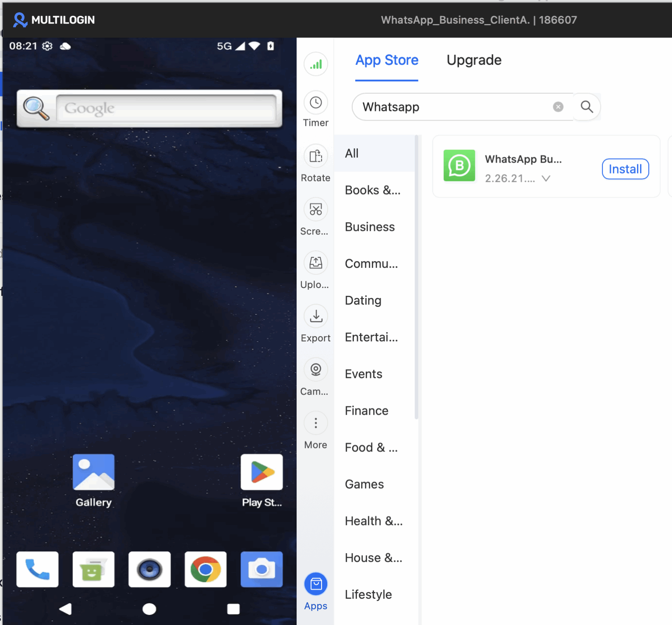Select the Commu... category
This screenshot has width=672, height=625.
374,264
